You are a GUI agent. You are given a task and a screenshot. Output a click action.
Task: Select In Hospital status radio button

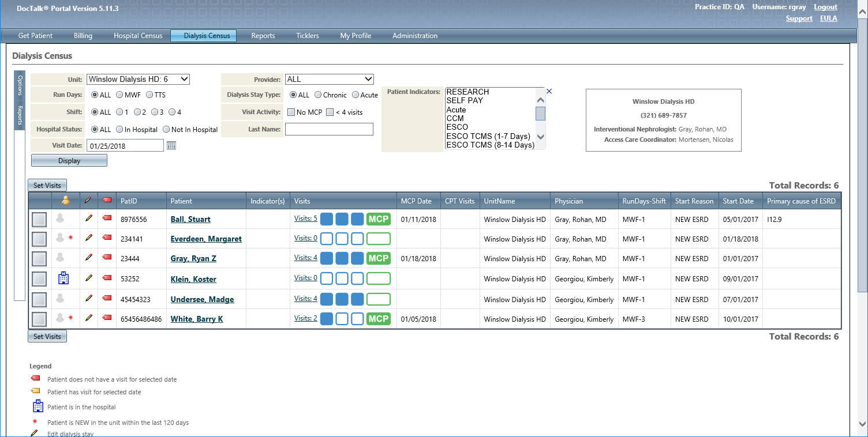(119, 130)
